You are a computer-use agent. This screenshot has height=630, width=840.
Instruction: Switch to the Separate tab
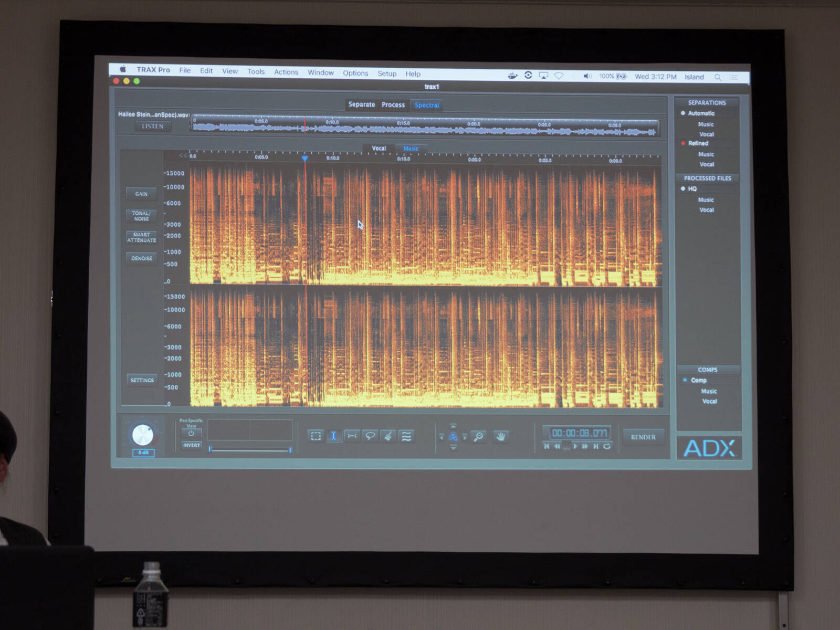tap(362, 104)
